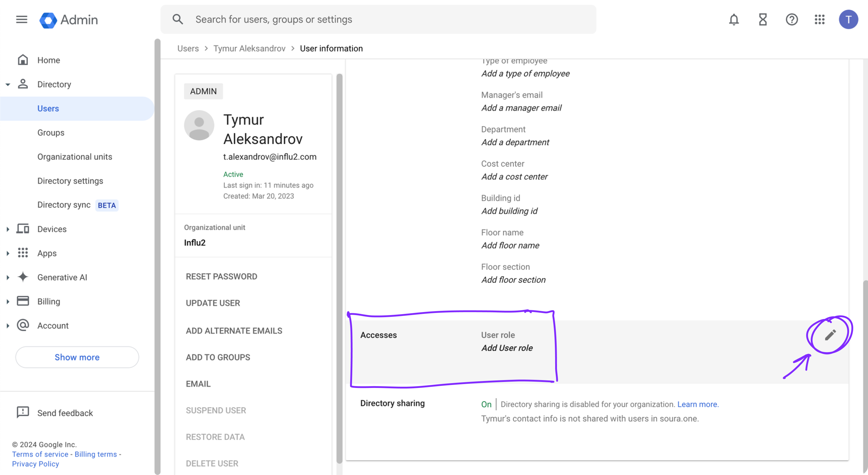Select the Generative AI sparkle icon

click(x=23, y=277)
